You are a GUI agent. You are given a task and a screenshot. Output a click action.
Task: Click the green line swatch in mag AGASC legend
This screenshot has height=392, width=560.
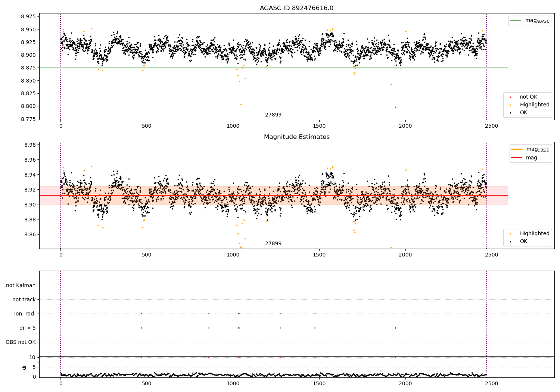pyautogui.click(x=516, y=21)
